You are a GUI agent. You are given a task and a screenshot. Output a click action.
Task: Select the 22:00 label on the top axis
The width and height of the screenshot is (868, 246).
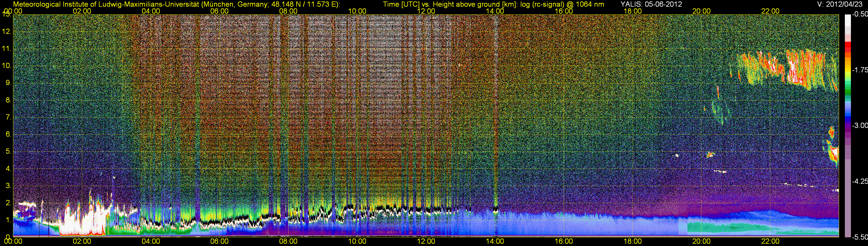click(x=770, y=11)
